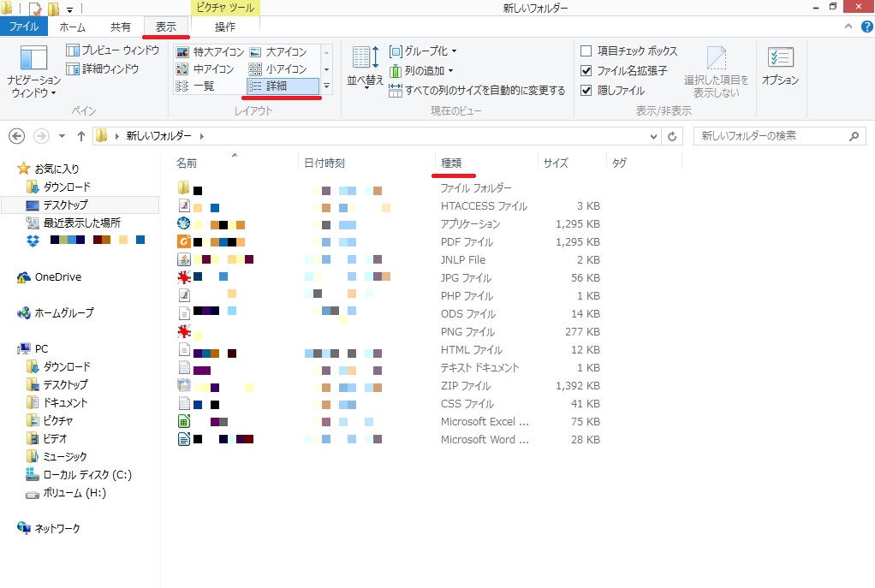Select Desktop (デスクトップ) under Favorites
This screenshot has width=875, height=588.
(x=80, y=205)
